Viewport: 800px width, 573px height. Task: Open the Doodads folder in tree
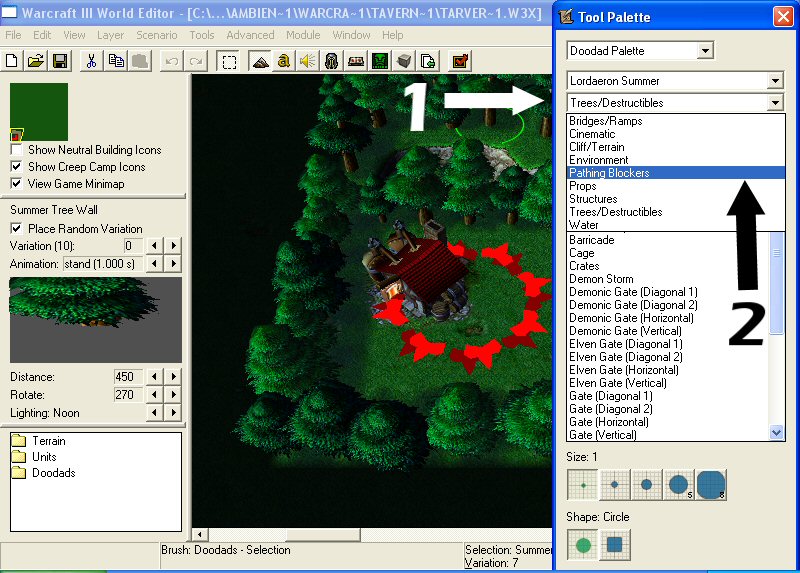[x=54, y=473]
